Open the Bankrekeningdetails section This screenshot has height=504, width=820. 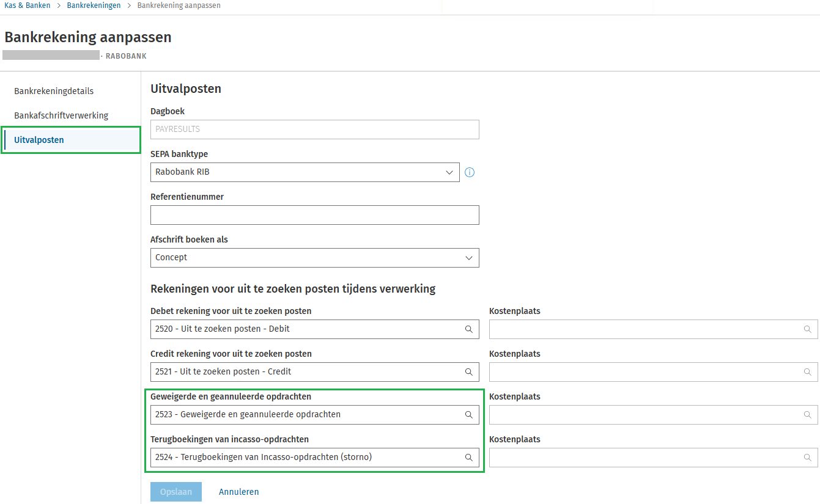(x=54, y=91)
